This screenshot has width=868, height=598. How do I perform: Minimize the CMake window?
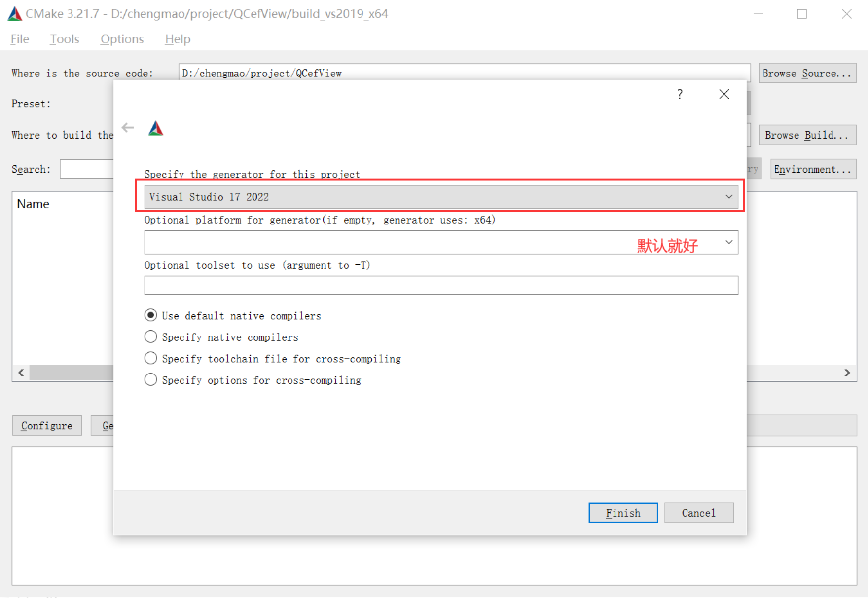click(x=758, y=14)
